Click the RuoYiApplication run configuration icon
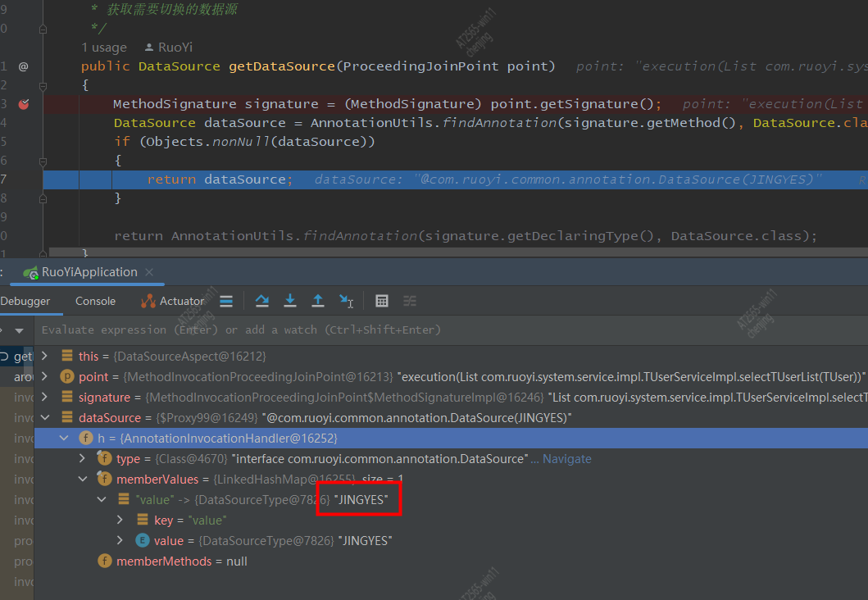The width and height of the screenshot is (868, 600). click(30, 272)
